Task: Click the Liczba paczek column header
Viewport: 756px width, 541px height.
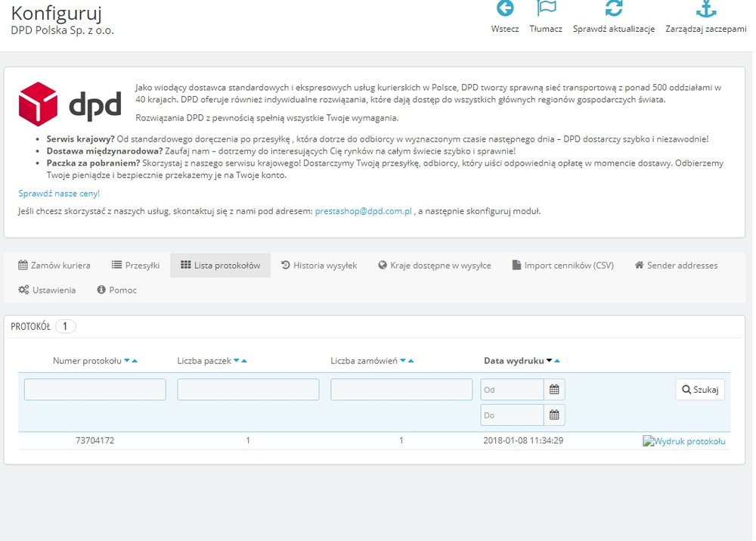Action: (204, 360)
